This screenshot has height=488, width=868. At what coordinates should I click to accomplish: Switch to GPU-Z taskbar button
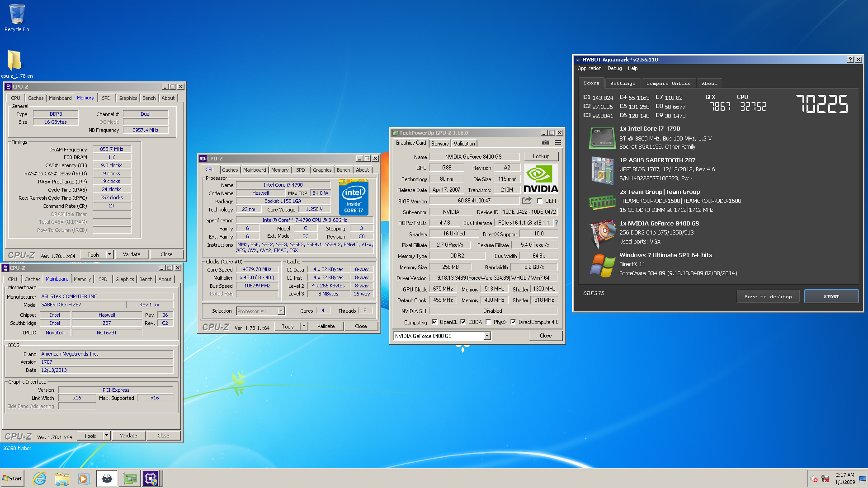pos(130,479)
